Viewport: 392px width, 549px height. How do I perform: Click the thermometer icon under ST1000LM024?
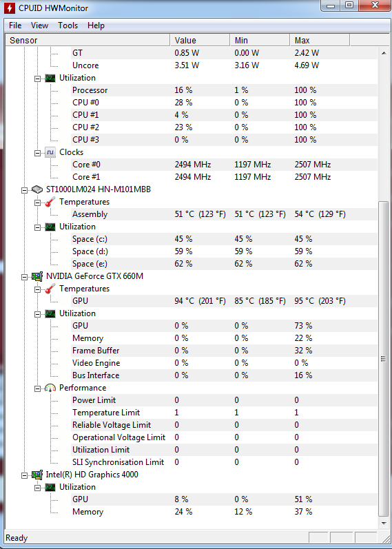(50, 202)
